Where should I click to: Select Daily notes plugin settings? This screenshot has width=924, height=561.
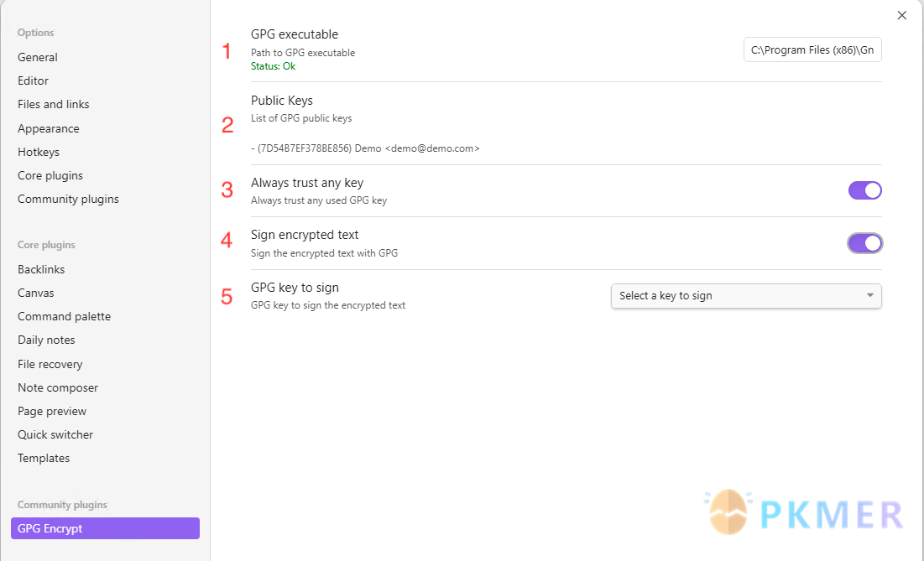click(46, 340)
